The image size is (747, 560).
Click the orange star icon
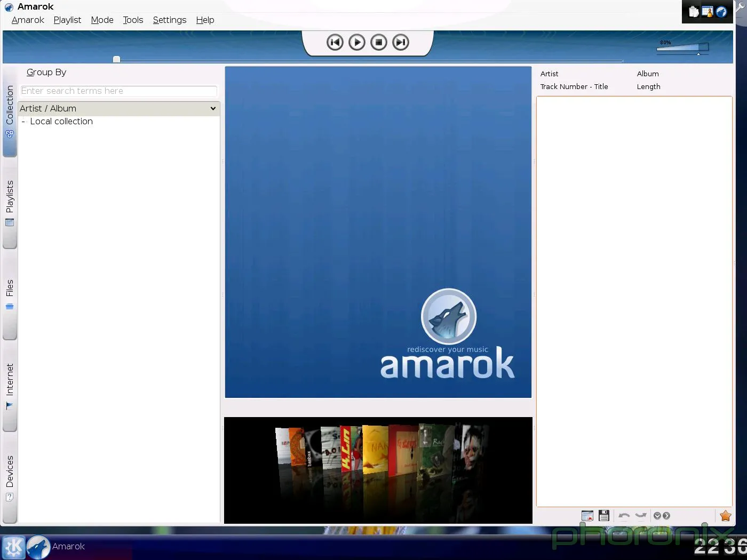[x=725, y=516]
